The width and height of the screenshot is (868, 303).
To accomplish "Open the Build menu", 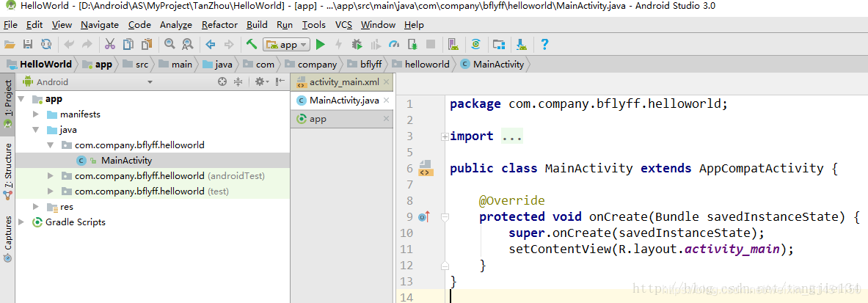I will point(257,25).
